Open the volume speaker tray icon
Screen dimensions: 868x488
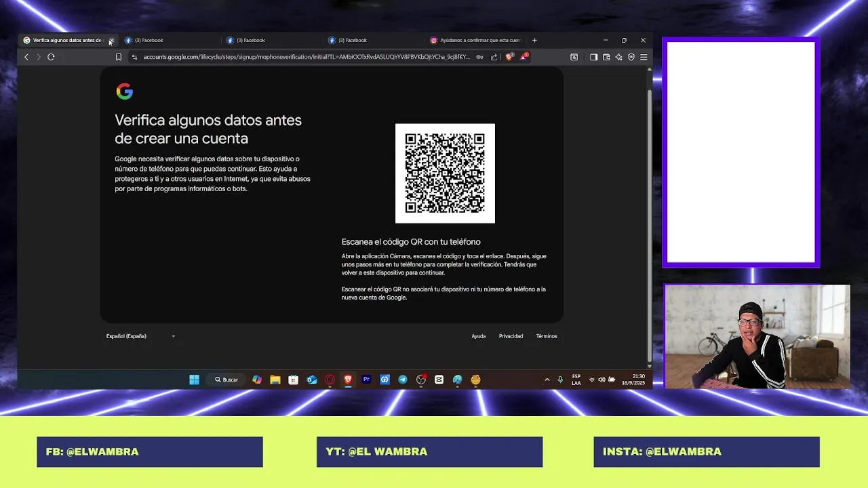point(601,380)
